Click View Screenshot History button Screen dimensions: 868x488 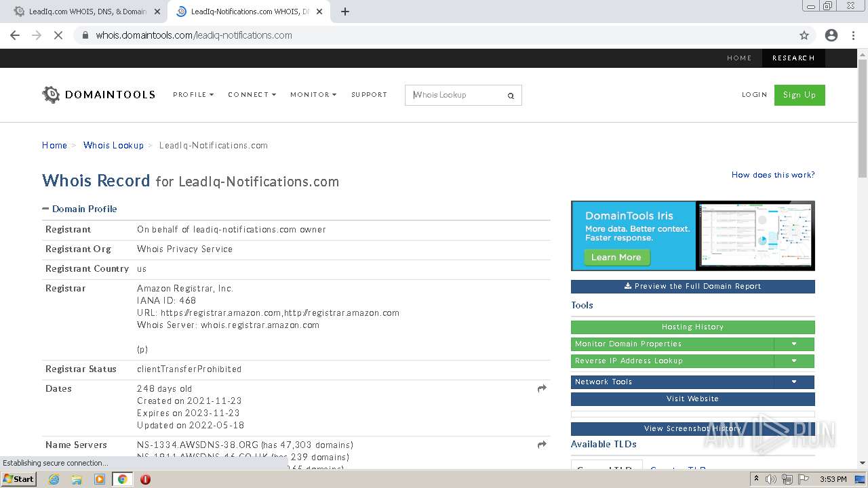click(693, 428)
